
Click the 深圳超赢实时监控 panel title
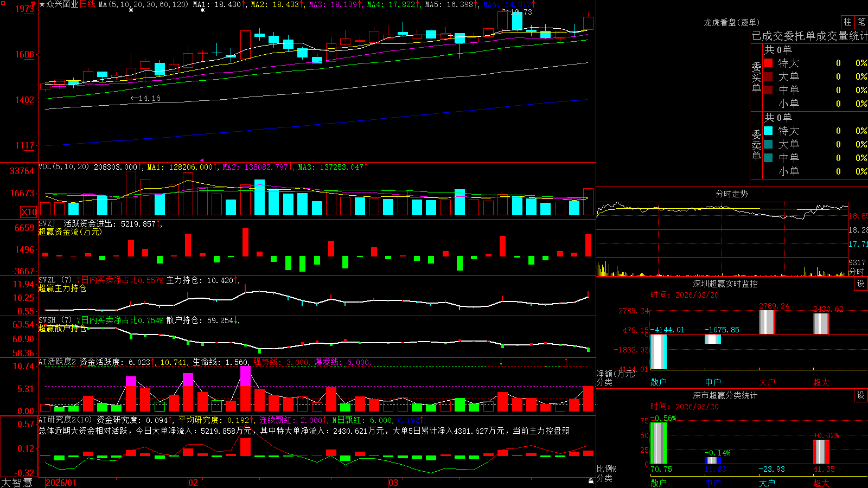point(725,284)
